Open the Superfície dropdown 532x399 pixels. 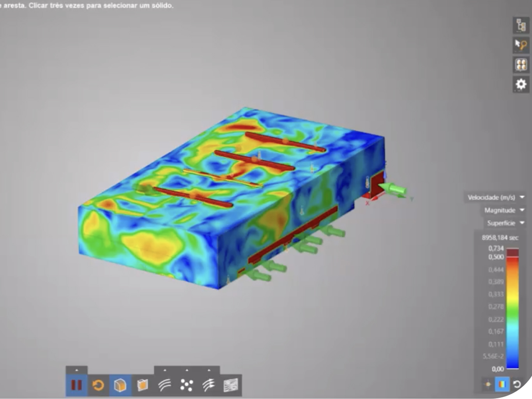(x=505, y=223)
